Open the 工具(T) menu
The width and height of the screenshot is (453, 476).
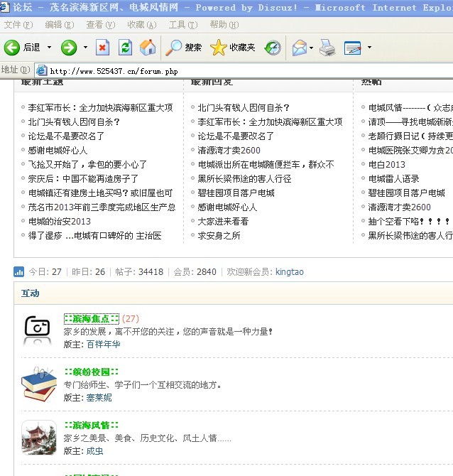[x=182, y=25]
